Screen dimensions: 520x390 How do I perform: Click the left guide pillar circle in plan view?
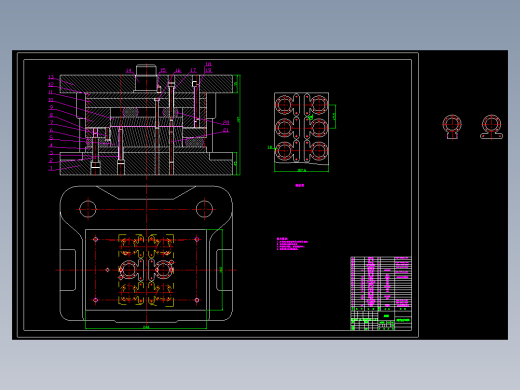click(x=88, y=209)
